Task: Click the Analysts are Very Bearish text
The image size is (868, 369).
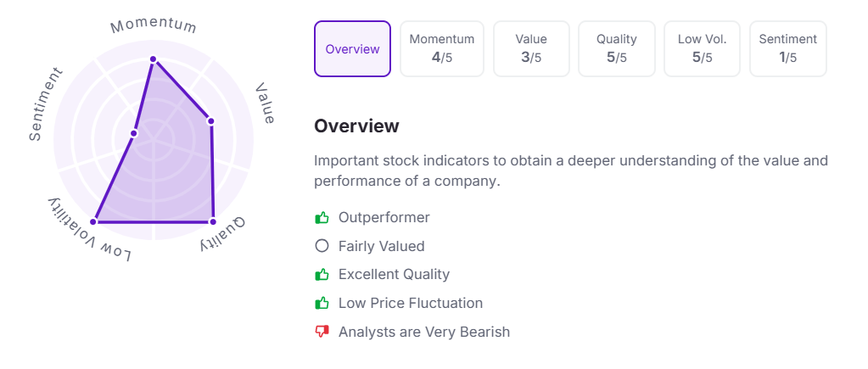Action: [x=423, y=333]
